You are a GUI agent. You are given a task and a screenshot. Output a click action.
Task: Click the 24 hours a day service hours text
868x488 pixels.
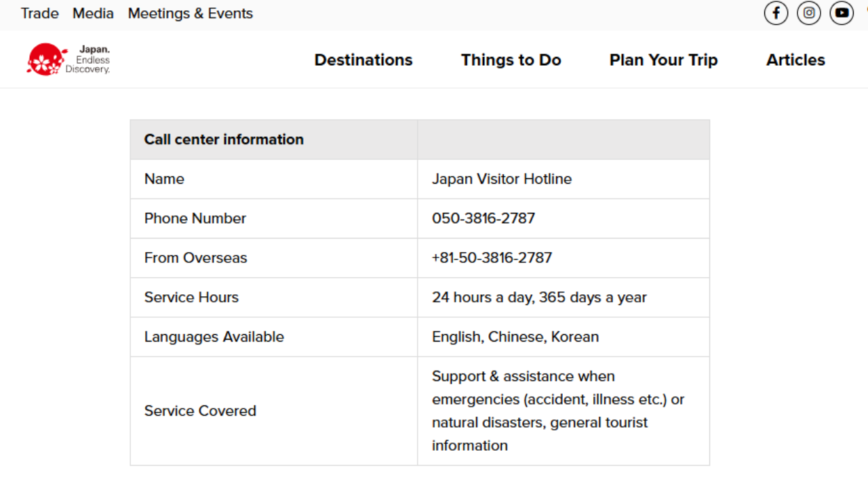coord(539,297)
